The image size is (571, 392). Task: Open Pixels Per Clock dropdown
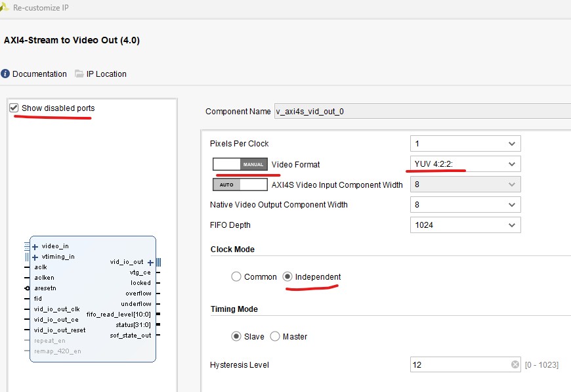[465, 144]
